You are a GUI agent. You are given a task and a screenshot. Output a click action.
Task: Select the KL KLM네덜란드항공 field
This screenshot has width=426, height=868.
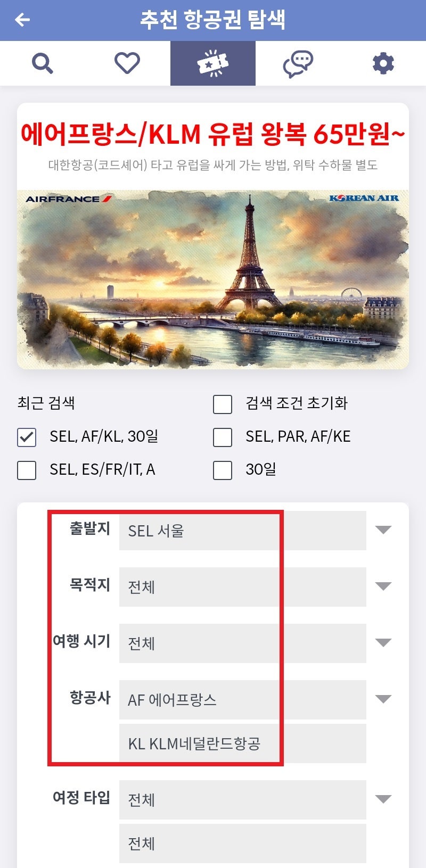coord(242,743)
